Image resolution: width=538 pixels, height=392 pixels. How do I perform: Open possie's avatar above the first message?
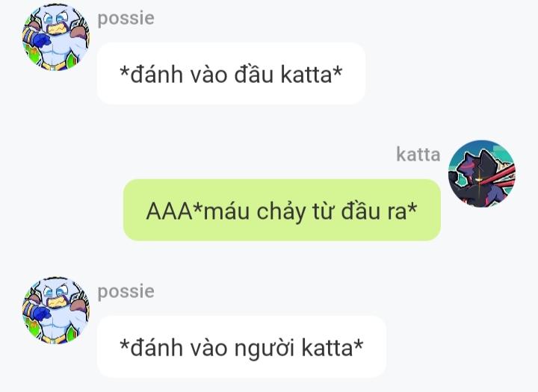(56, 37)
